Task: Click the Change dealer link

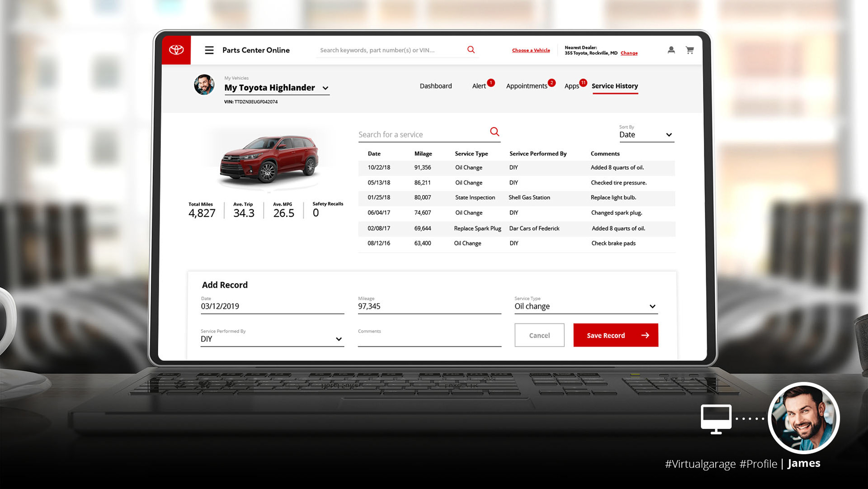Action: tap(629, 53)
